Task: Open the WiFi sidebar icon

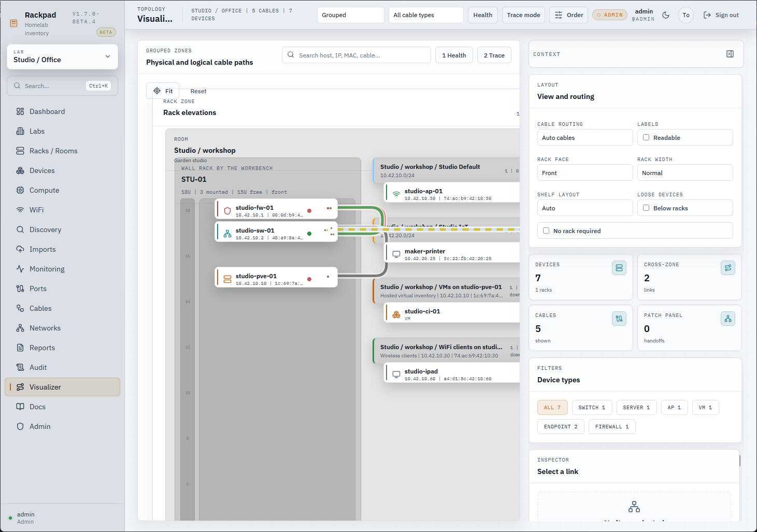Action: click(x=20, y=210)
